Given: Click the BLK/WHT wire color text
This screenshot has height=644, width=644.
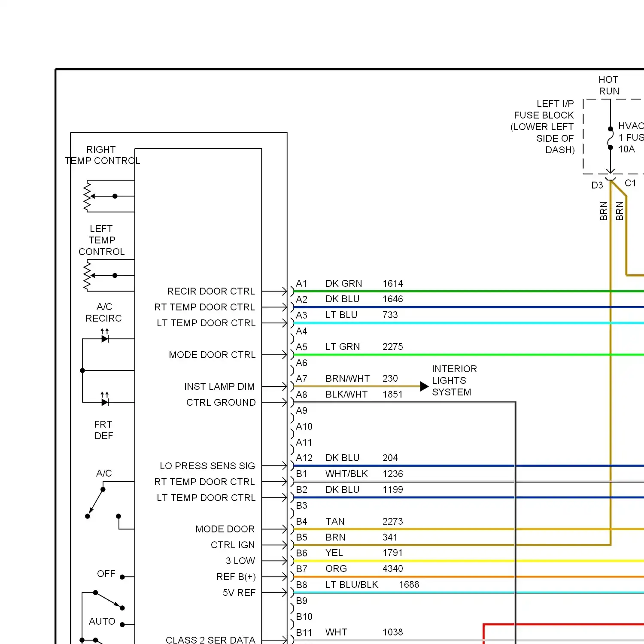Looking at the screenshot, I should click(346, 394).
